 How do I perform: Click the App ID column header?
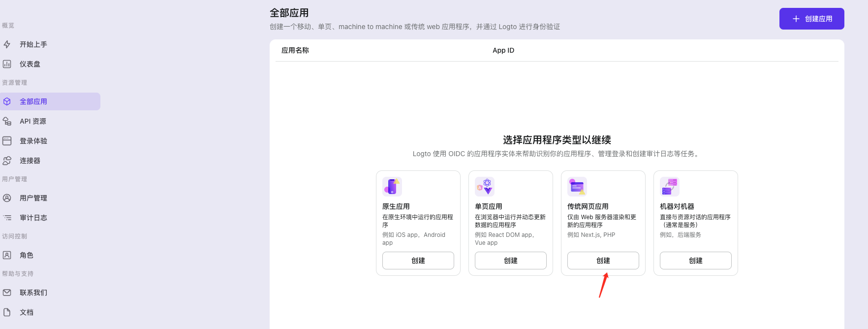(x=503, y=50)
